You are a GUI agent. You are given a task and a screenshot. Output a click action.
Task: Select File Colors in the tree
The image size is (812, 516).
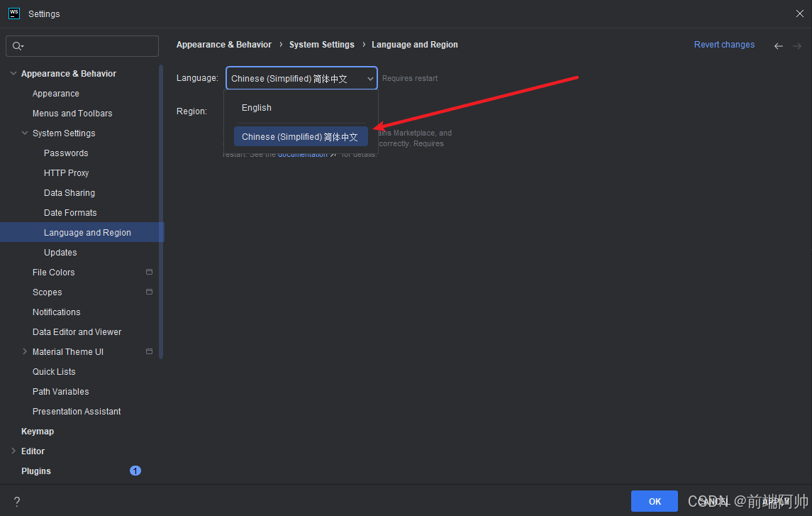[x=53, y=272]
